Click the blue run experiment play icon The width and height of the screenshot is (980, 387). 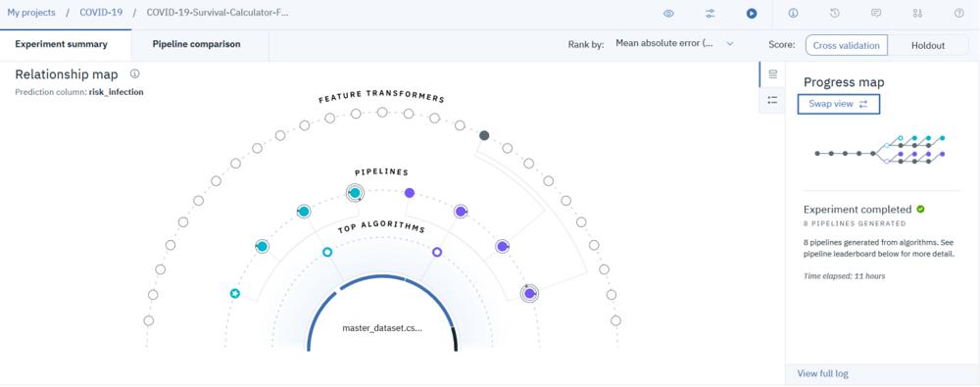tap(752, 13)
